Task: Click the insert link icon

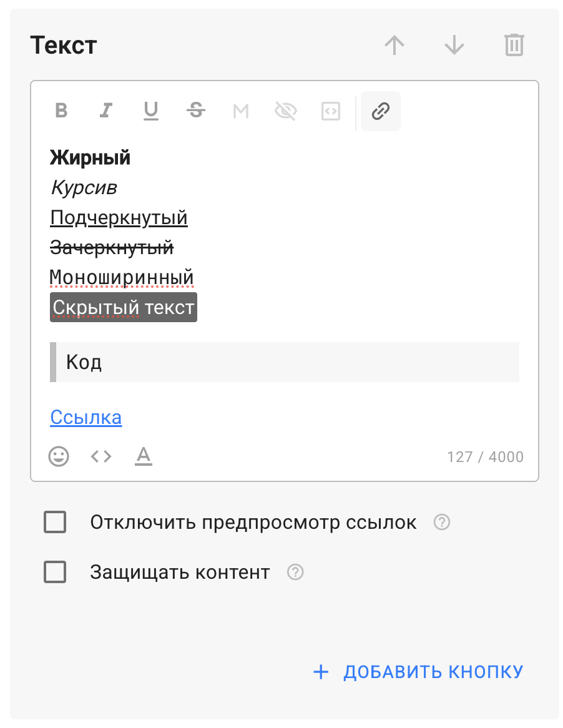Action: (x=381, y=111)
